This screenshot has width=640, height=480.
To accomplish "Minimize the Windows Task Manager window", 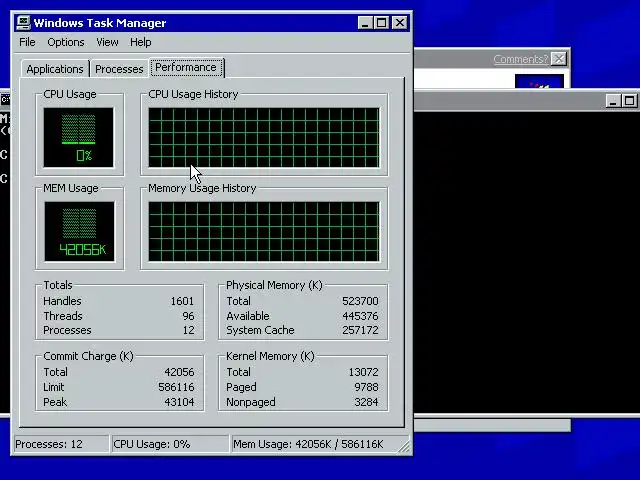I will (x=365, y=23).
